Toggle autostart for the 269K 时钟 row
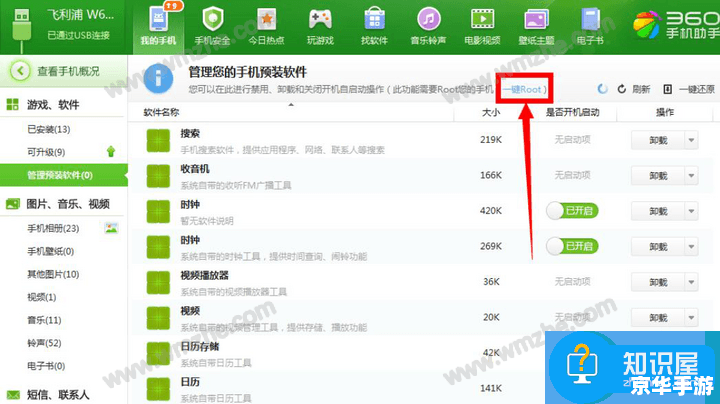Image resolution: width=720 pixels, height=404 pixels. (x=572, y=246)
